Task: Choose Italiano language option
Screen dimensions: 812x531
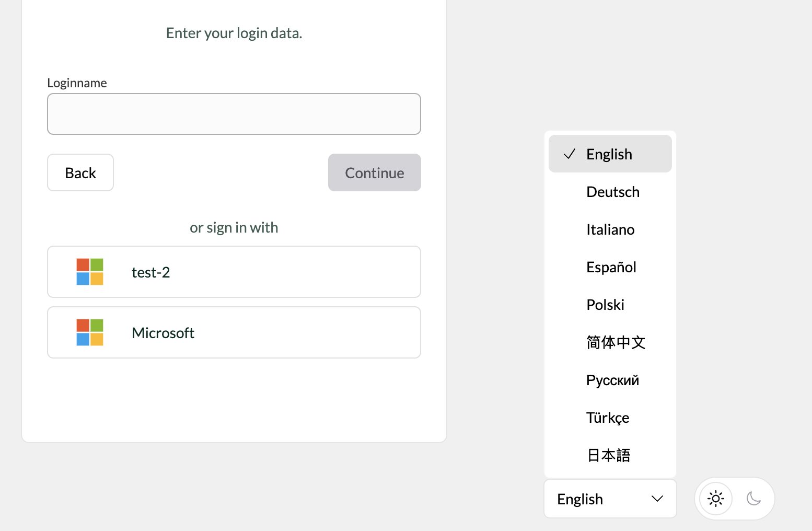Action: tap(610, 229)
